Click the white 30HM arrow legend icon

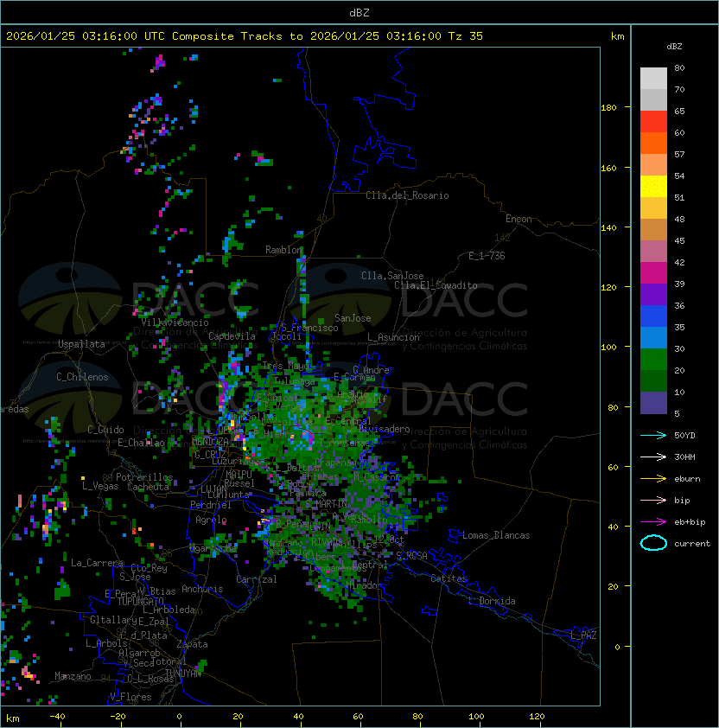[653, 457]
